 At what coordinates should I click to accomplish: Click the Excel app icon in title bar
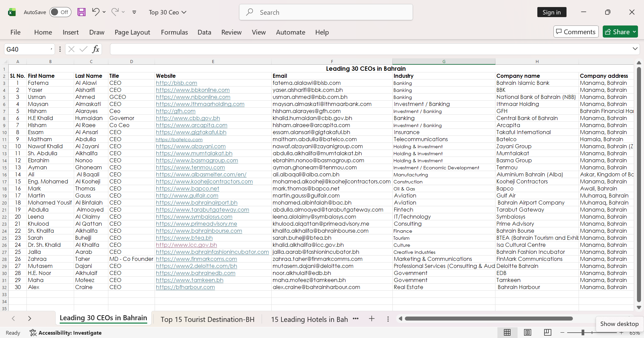pos(12,12)
